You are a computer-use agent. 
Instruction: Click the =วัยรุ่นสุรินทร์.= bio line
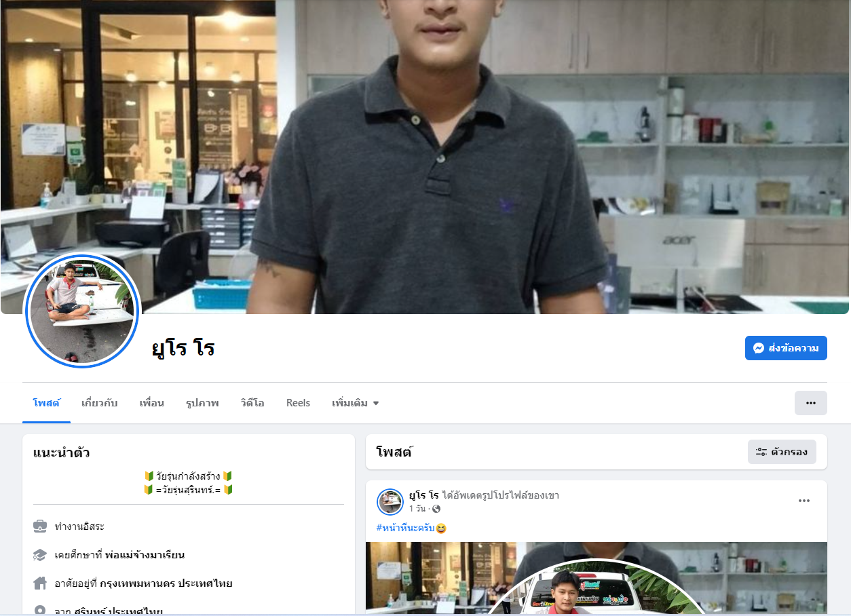pos(189,489)
